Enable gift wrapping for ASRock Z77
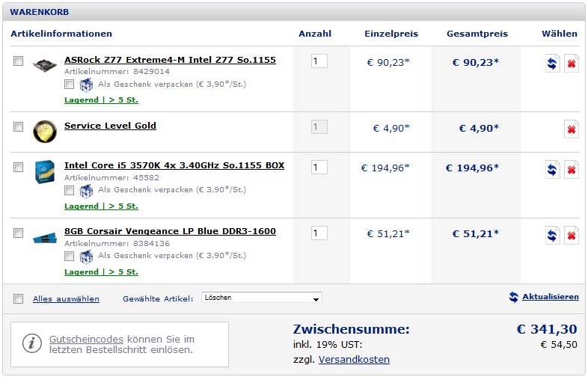 pyautogui.click(x=69, y=84)
